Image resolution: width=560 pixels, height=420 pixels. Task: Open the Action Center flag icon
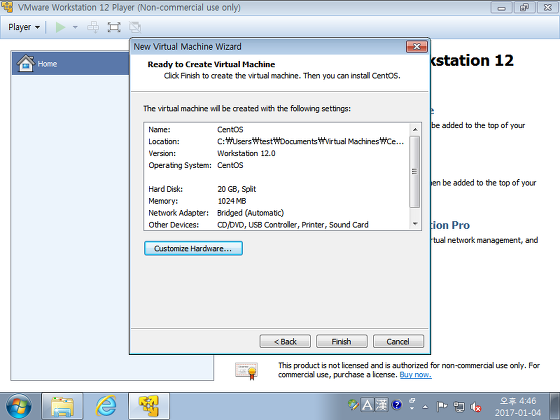tap(442, 406)
